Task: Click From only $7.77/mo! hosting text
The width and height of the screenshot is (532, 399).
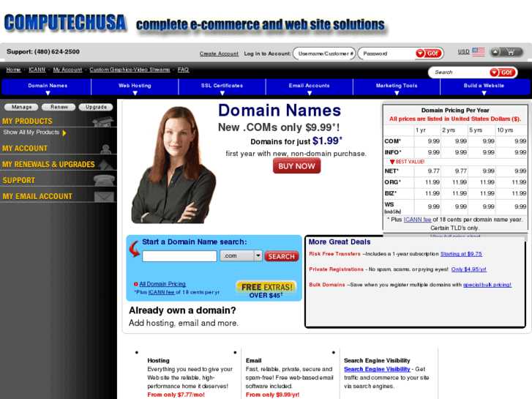Action: pyautogui.click(x=176, y=395)
